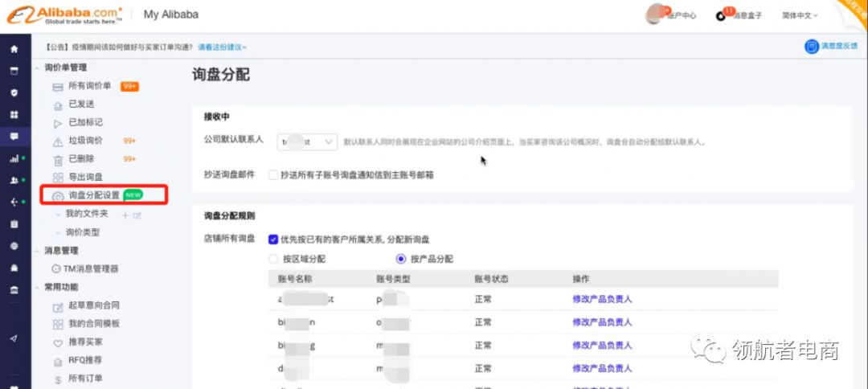Click the add folder plus icon beside 我的文件夹
Viewport: 868px width, 389px height.
[125, 215]
